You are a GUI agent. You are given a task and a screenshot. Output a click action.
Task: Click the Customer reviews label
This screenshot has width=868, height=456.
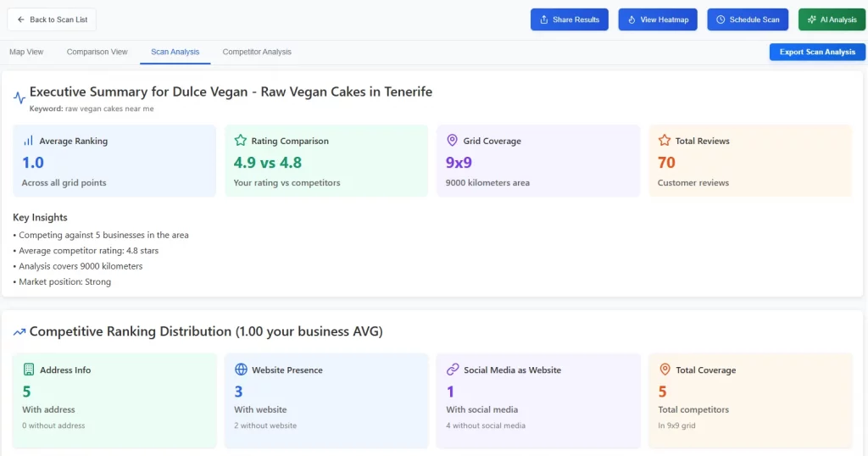[693, 182]
